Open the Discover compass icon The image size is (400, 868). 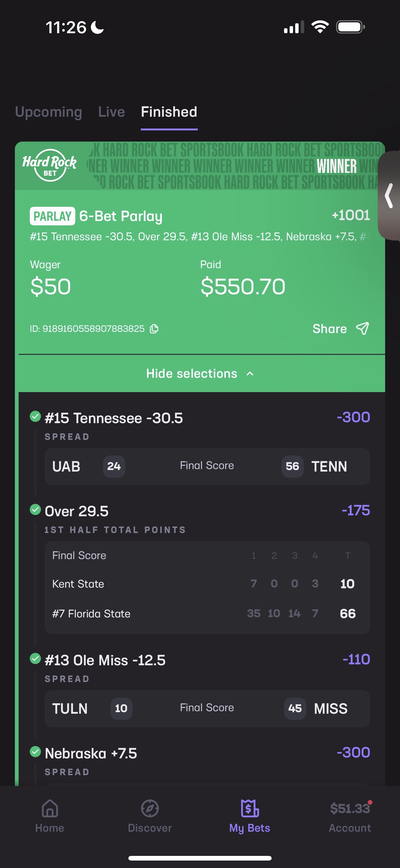150,808
